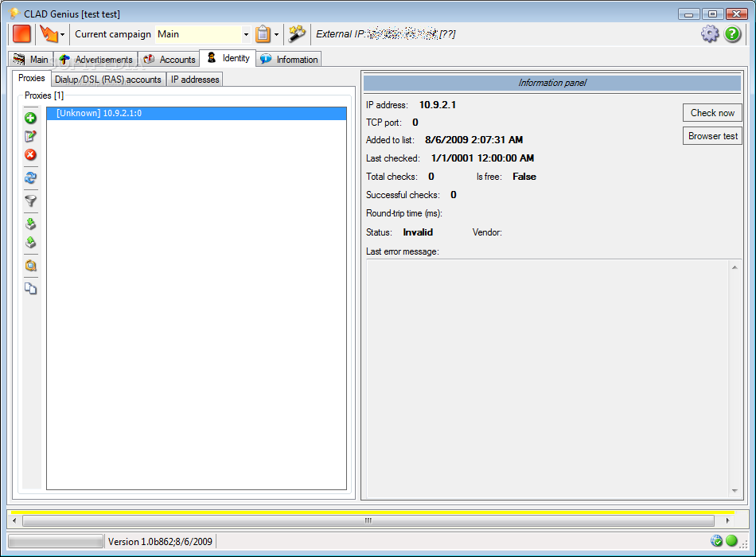Click the Check now button
Viewport: 756px width, 557px height.
pos(712,113)
